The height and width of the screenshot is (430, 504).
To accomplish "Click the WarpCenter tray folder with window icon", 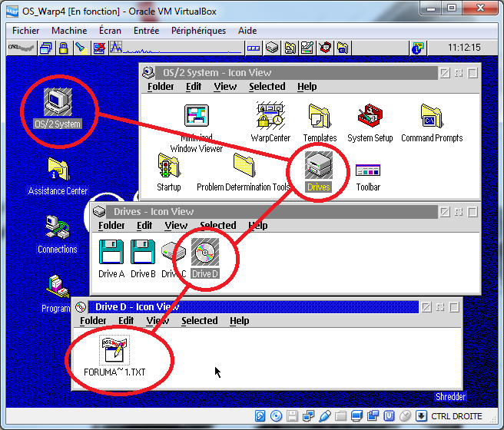I will [x=343, y=48].
